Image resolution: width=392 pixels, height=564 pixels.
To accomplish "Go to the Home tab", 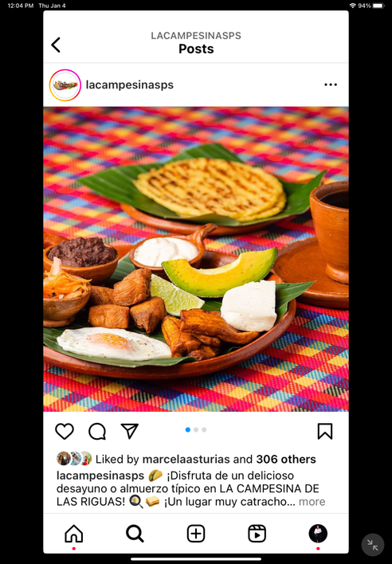I will pos(74,533).
